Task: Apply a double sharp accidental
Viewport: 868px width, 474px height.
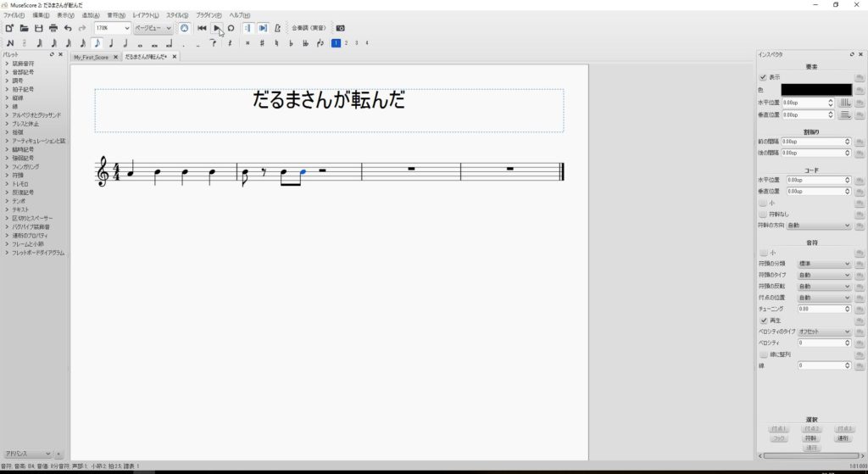Action: click(248, 43)
